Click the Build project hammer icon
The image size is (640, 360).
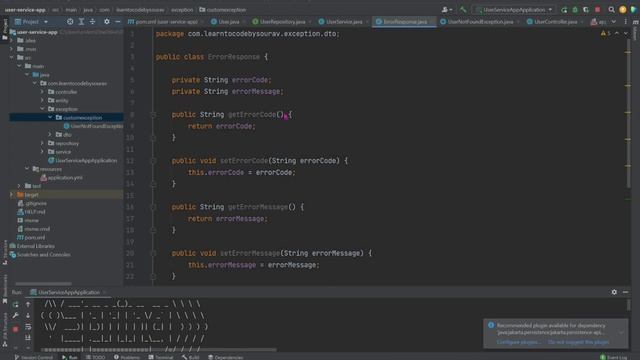463,9
